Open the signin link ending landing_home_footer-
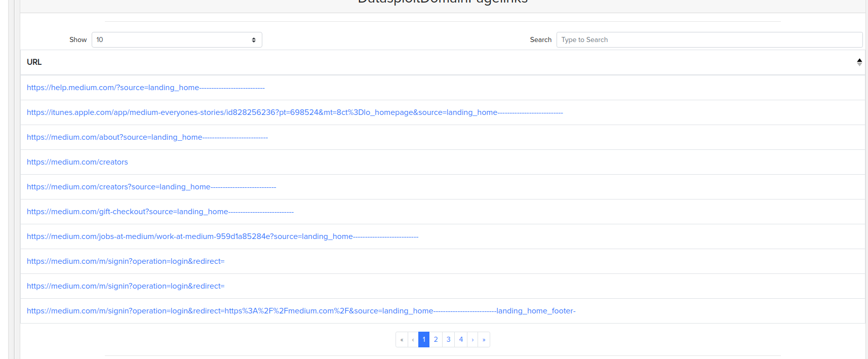Viewport: 868px width, 359px height. click(301, 311)
